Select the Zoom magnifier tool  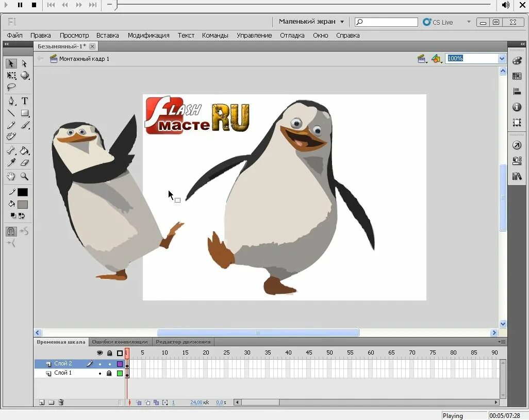click(x=24, y=176)
